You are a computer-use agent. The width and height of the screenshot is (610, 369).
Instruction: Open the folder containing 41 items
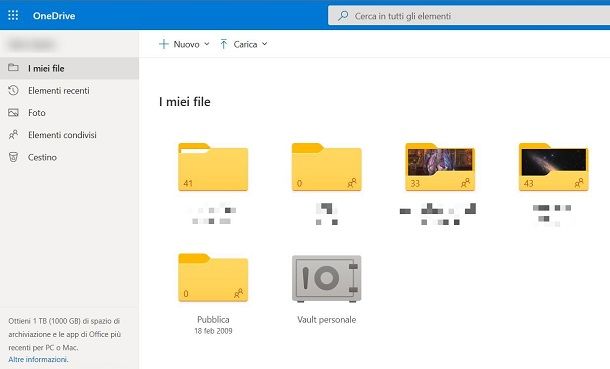[213, 167]
